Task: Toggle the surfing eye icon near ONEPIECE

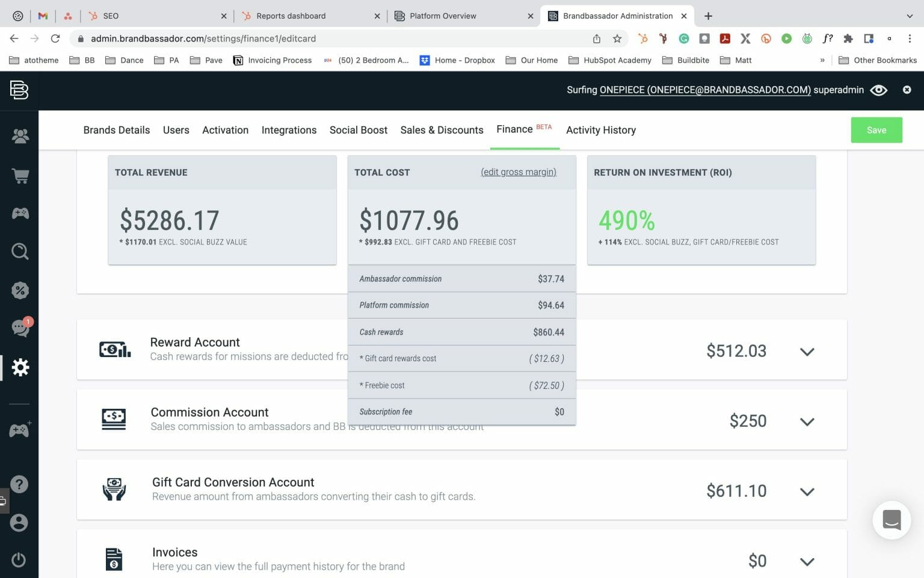Action: (x=878, y=90)
